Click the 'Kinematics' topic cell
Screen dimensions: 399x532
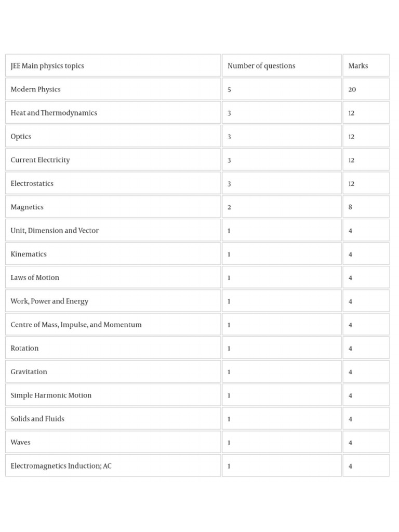(x=113, y=254)
